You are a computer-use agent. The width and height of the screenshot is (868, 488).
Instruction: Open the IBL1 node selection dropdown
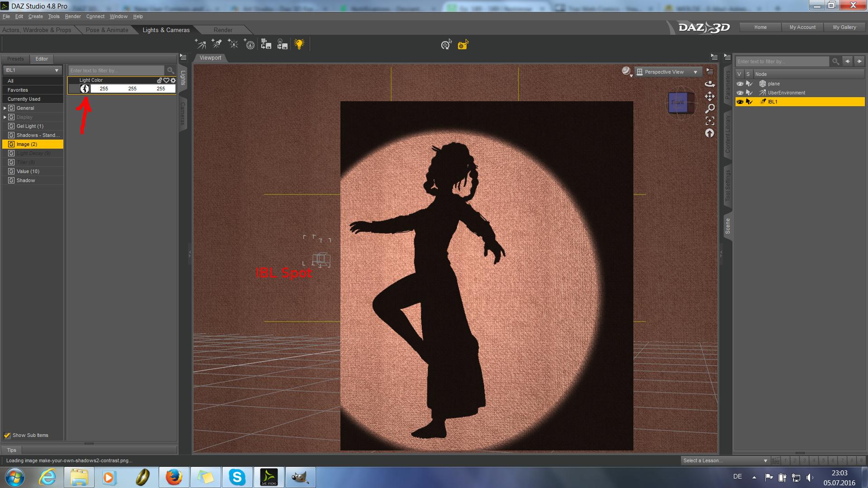click(x=32, y=70)
